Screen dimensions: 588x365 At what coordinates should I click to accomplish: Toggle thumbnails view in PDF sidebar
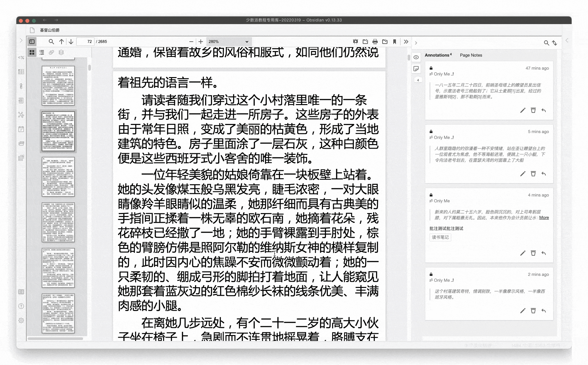(32, 52)
